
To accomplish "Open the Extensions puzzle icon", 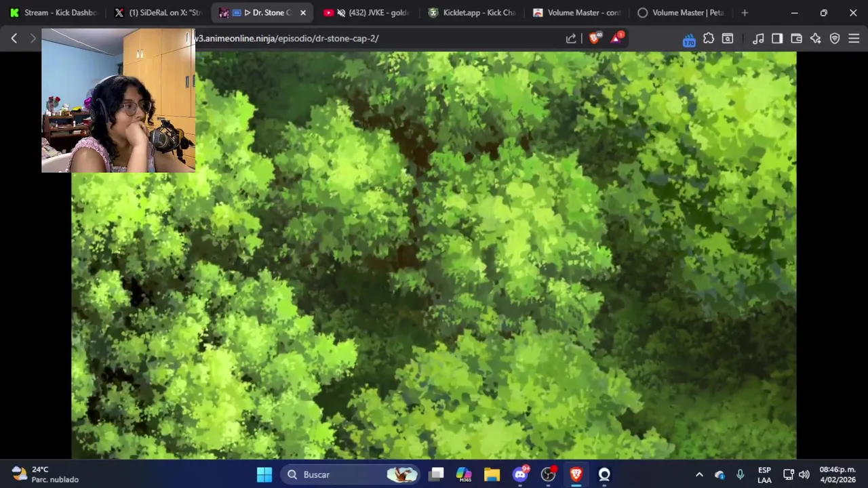I will pyautogui.click(x=709, y=39).
